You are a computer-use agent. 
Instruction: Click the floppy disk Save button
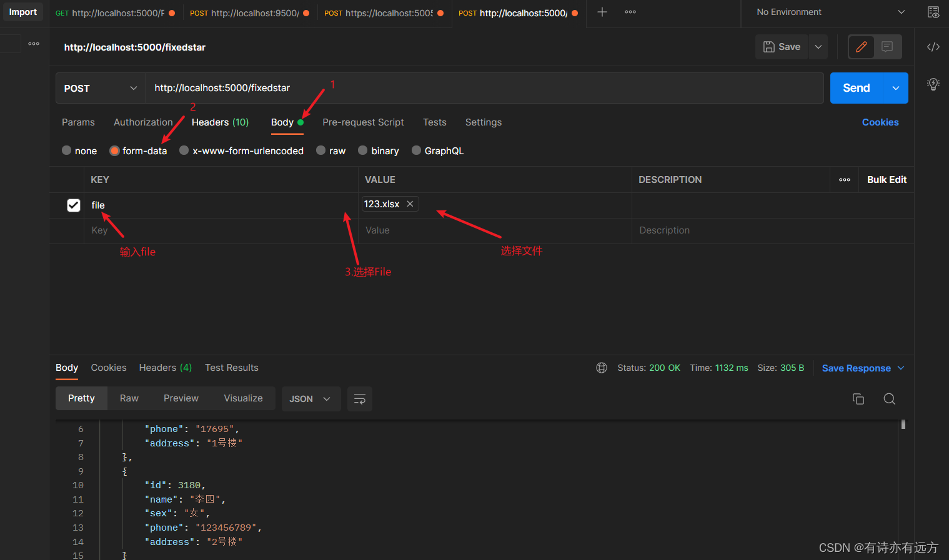tap(782, 47)
